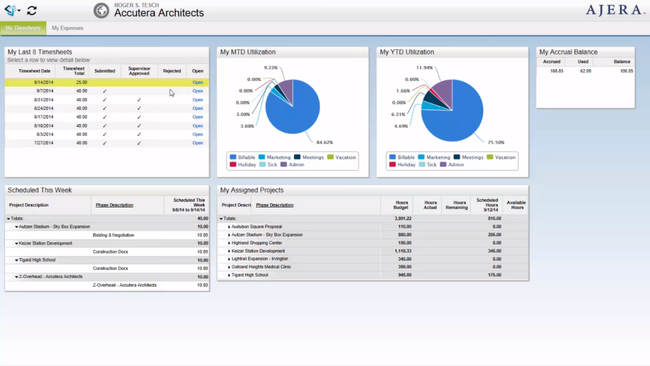Open the 7/27/2014 timesheet
650x366 pixels.
[x=198, y=143]
